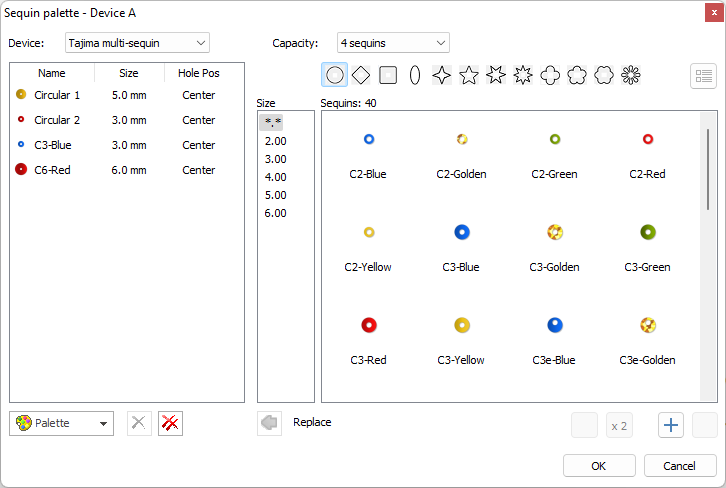Open the Device dropdown
The width and height of the screenshot is (726, 488).
pyautogui.click(x=137, y=43)
